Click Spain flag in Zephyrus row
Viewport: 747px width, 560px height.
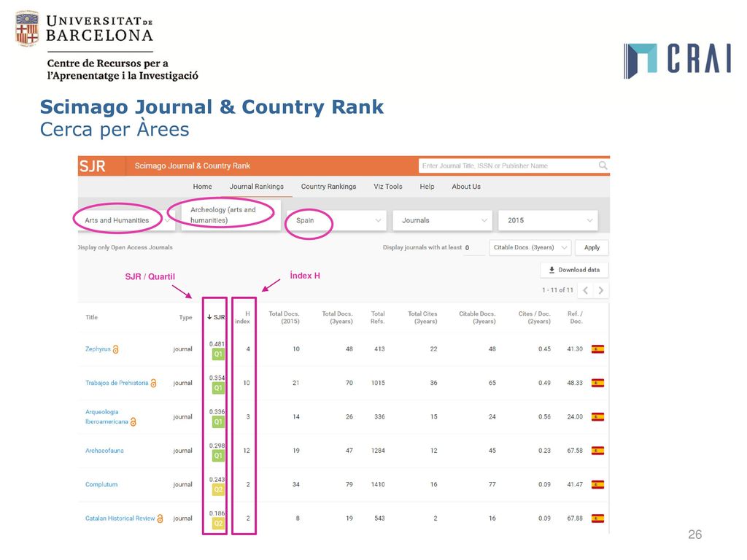597,349
